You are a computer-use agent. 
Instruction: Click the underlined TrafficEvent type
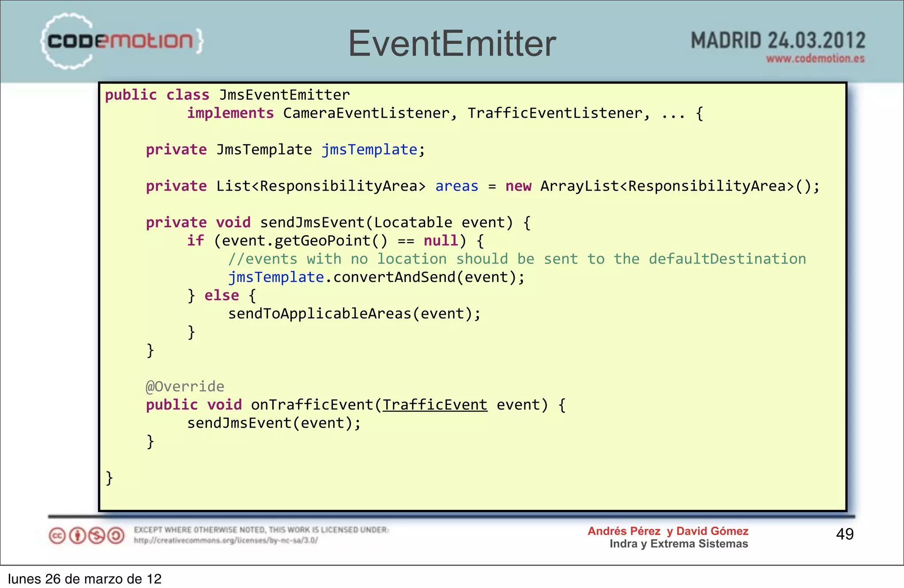(435, 405)
